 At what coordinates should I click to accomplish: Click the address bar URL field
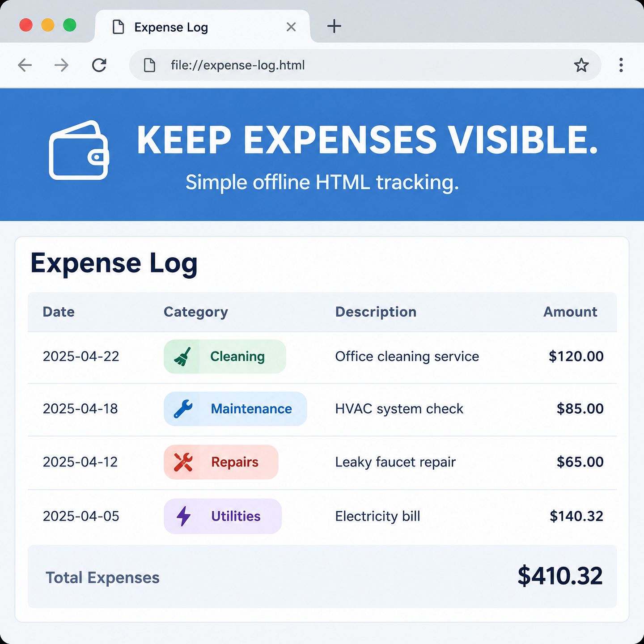pos(365,65)
